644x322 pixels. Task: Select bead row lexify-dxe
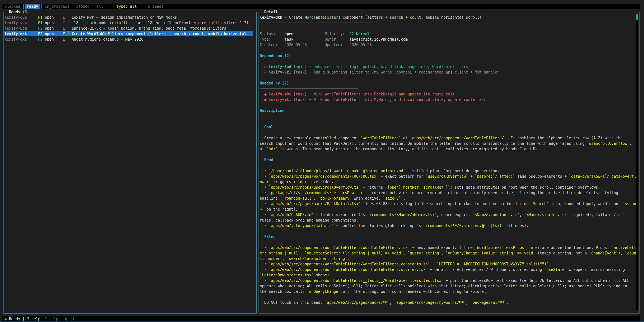tap(129, 39)
